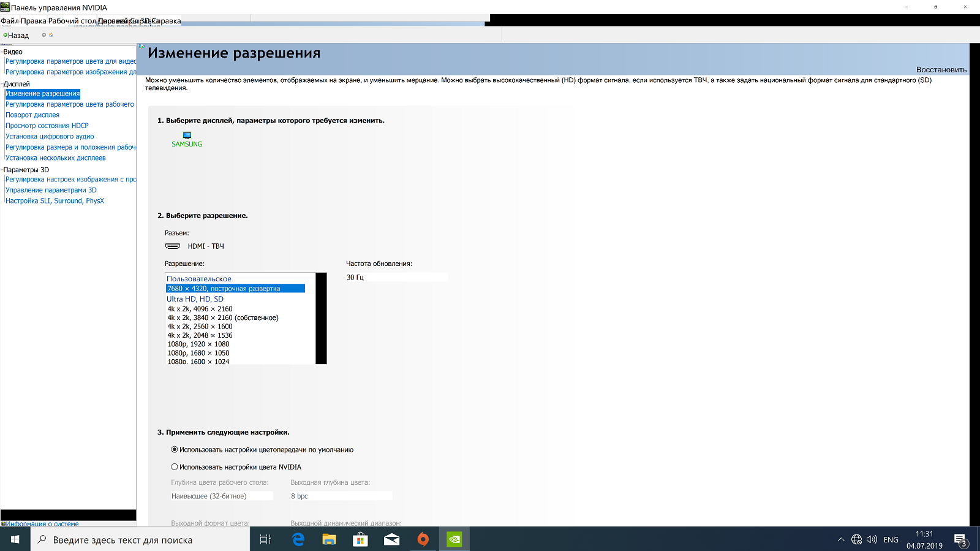Viewport: 980px width, 551px height.
Task: Collapse the Параметры 3D tree section
Action: pos(2,170)
